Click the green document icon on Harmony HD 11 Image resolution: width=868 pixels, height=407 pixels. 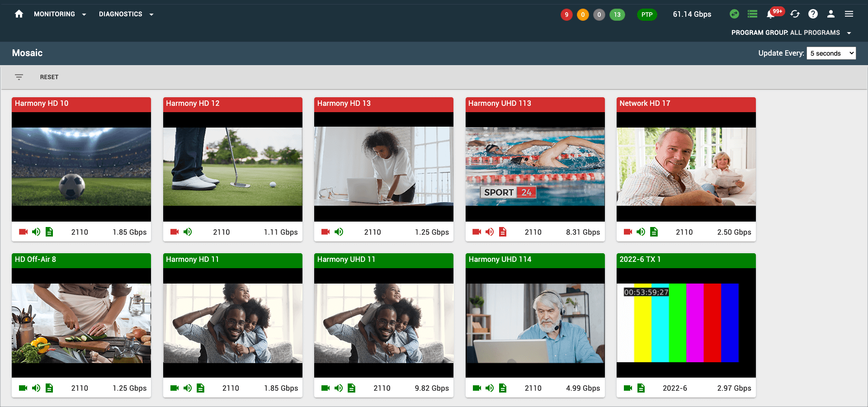click(201, 388)
